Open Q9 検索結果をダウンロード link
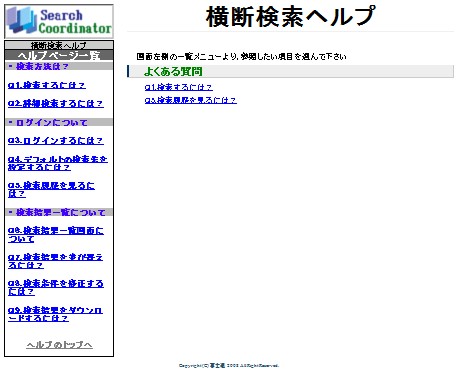 pyautogui.click(x=55, y=314)
